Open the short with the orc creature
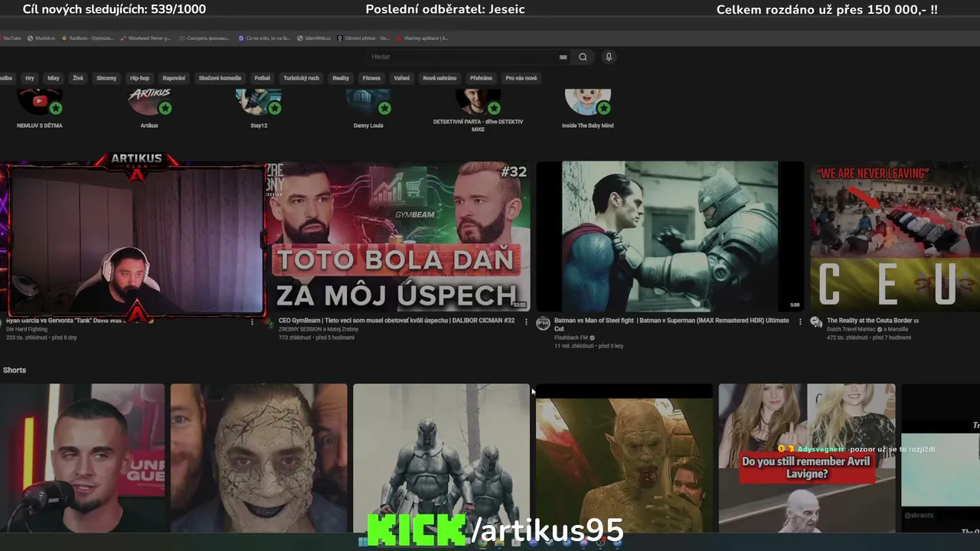Screen dimensions: 980x551 [624, 458]
